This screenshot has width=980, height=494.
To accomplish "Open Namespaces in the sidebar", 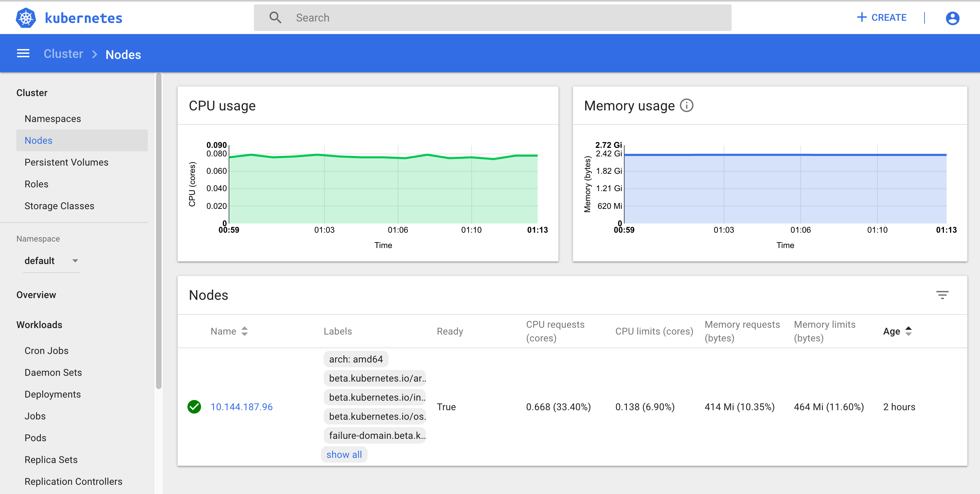I will point(52,119).
